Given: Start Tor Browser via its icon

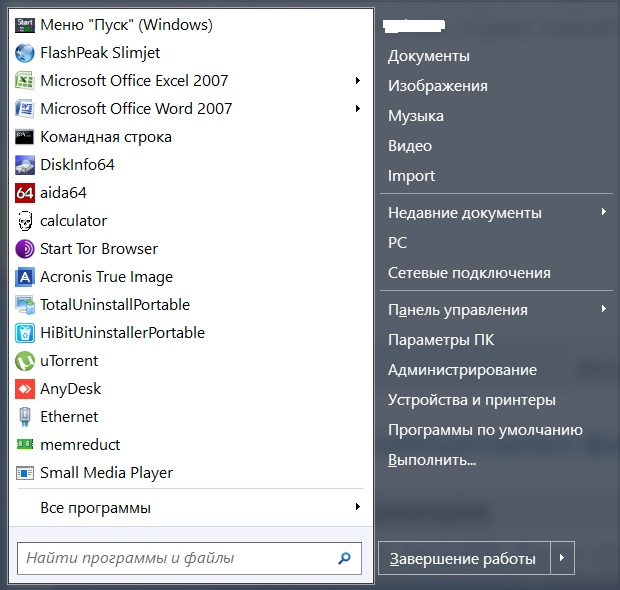Looking at the screenshot, I should pyautogui.click(x=25, y=249).
